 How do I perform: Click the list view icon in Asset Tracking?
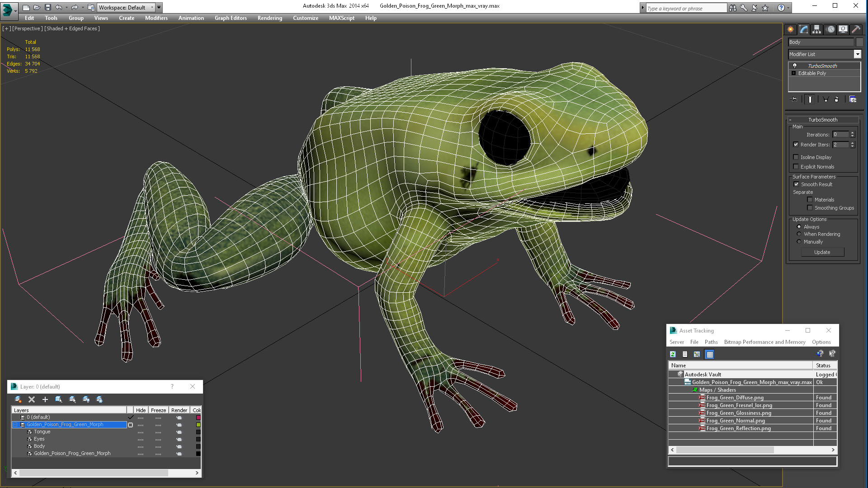tap(685, 354)
